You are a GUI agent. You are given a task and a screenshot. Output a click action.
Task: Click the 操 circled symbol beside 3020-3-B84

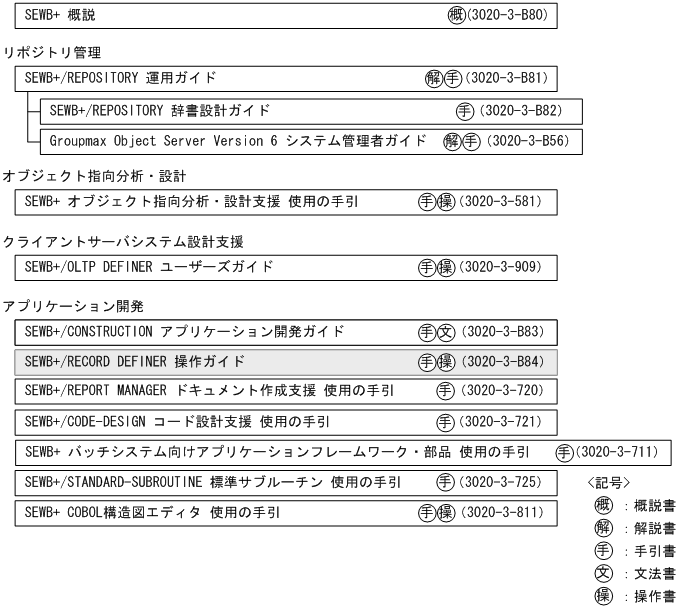446,363
